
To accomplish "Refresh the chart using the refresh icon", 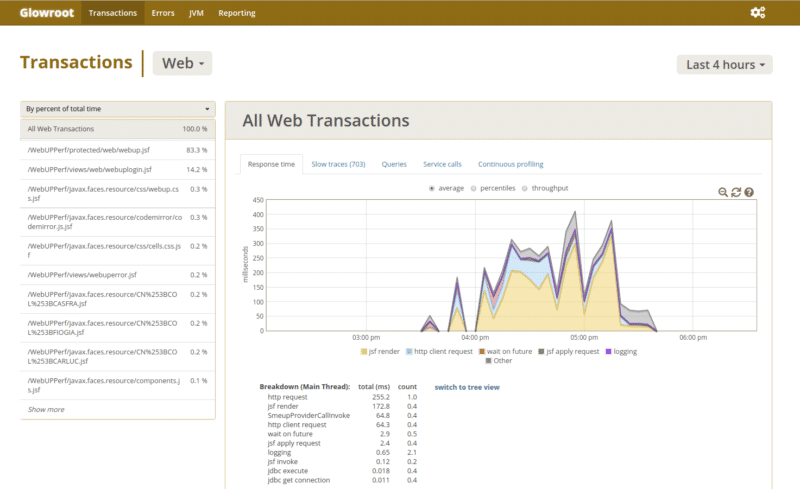I will coord(736,192).
